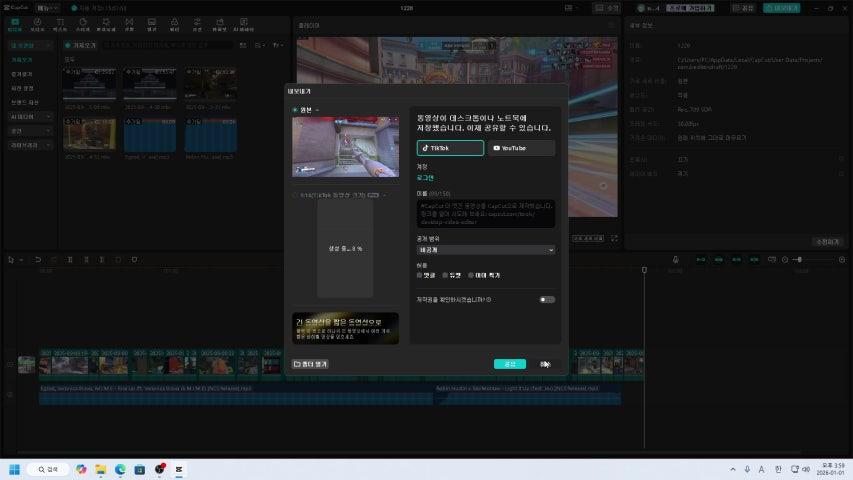This screenshot has height=480, width=853.
Task: Choose YouTube as the share platform
Action: tap(521, 148)
